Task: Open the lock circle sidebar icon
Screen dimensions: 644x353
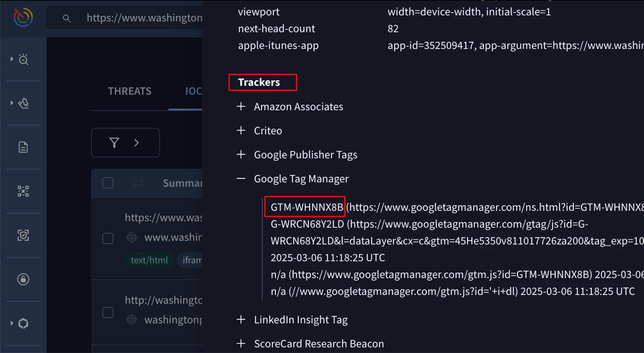Action: point(23,279)
